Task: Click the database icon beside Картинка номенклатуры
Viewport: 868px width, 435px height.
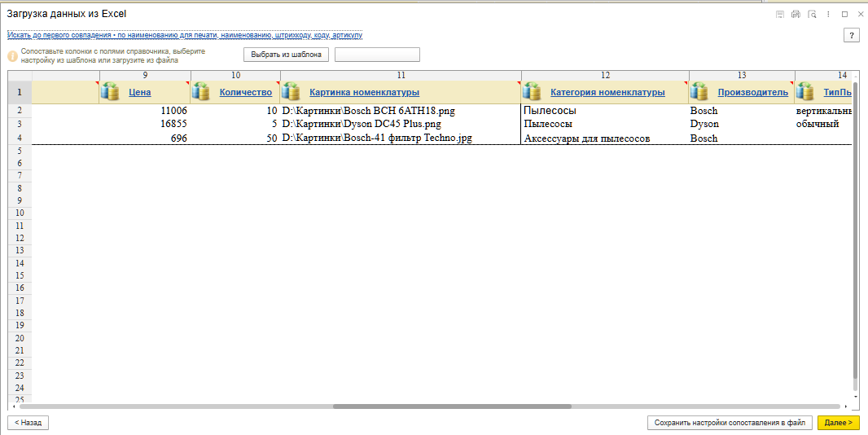Action: 290,92
